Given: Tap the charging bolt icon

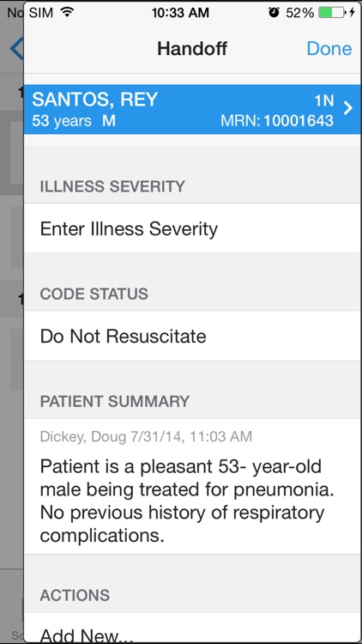Looking at the screenshot, I should (x=352, y=13).
